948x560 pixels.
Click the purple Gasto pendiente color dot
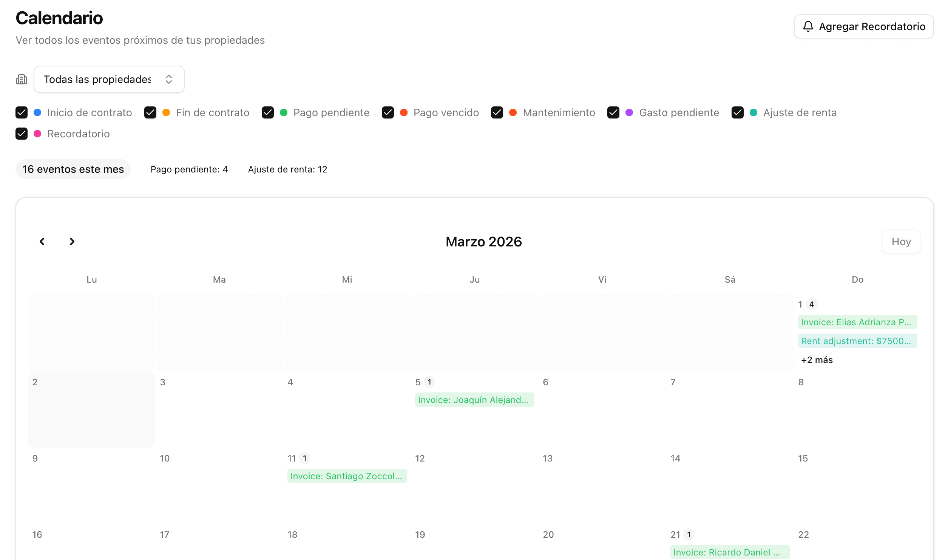629,112
